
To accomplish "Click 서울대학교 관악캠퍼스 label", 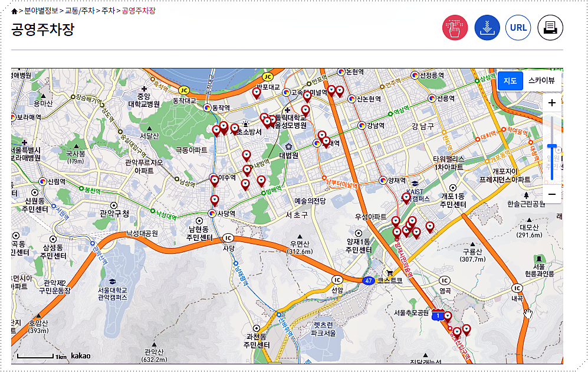I will pyautogui.click(x=113, y=293).
